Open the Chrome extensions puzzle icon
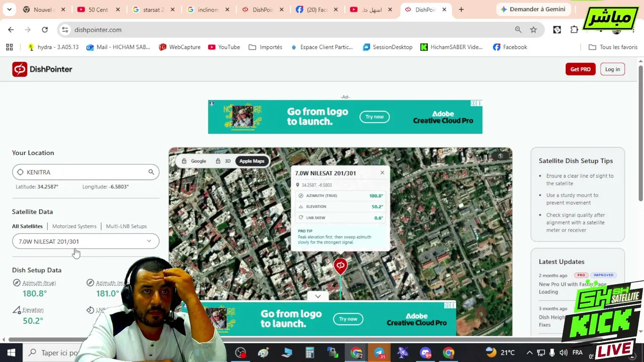The height and width of the screenshot is (362, 644). click(x=574, y=30)
